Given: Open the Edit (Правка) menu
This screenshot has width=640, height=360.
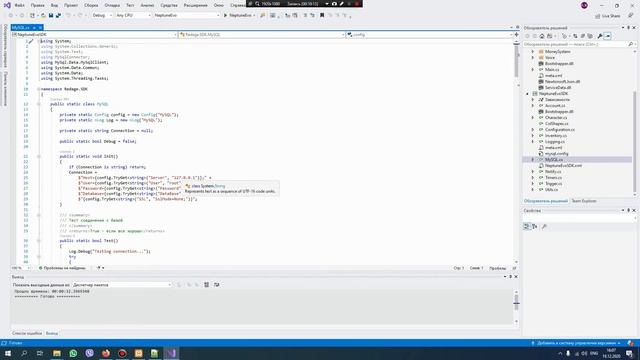Looking at the screenshot, I should click(x=38, y=5).
